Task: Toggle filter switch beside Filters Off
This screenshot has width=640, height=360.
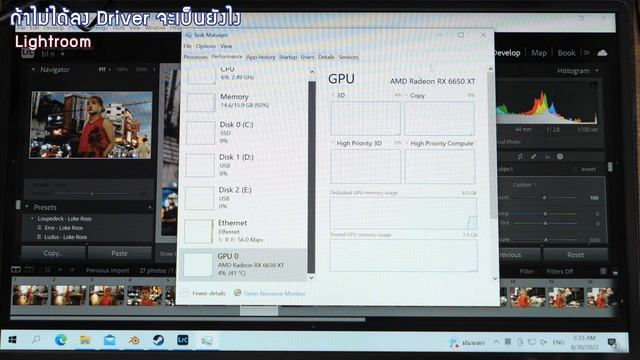Action: click(603, 271)
